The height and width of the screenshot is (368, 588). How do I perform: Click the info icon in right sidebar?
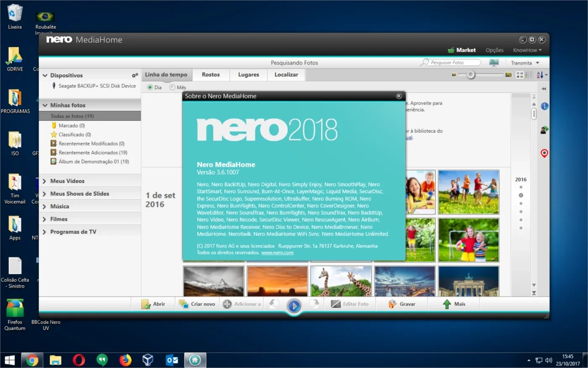pyautogui.click(x=544, y=106)
